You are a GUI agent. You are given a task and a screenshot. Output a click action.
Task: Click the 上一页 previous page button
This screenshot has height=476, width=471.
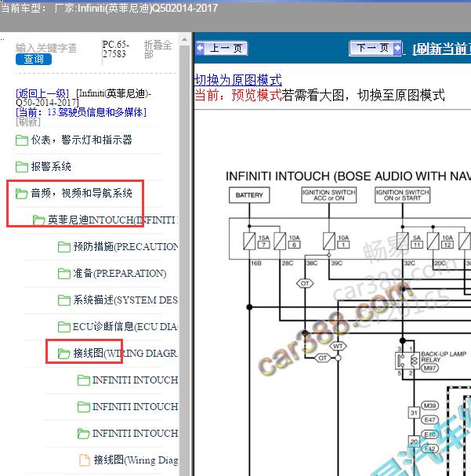[222, 48]
